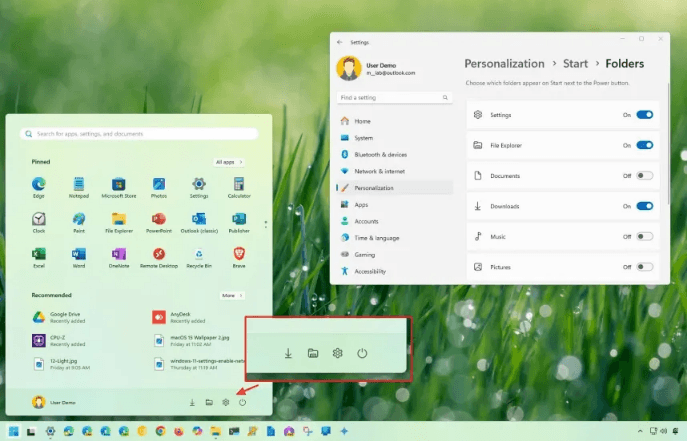Launch Calculator from pinned apps

tap(239, 187)
